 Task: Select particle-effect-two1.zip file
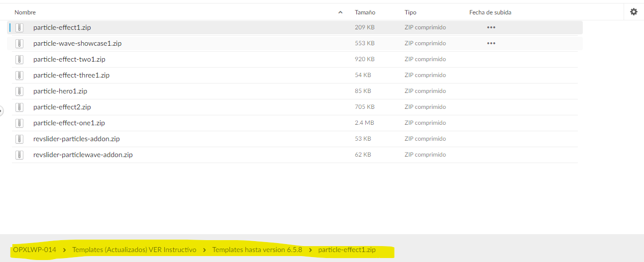click(x=69, y=60)
